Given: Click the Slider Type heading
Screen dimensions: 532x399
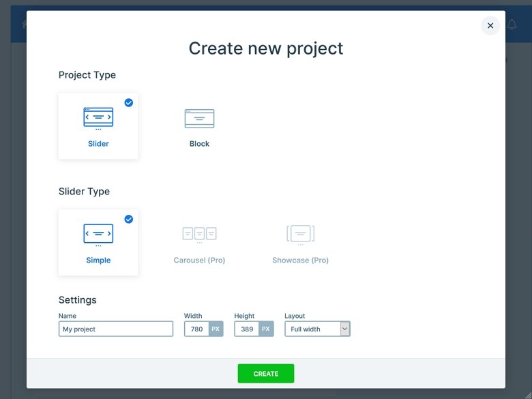Looking at the screenshot, I should pyautogui.click(x=84, y=192).
